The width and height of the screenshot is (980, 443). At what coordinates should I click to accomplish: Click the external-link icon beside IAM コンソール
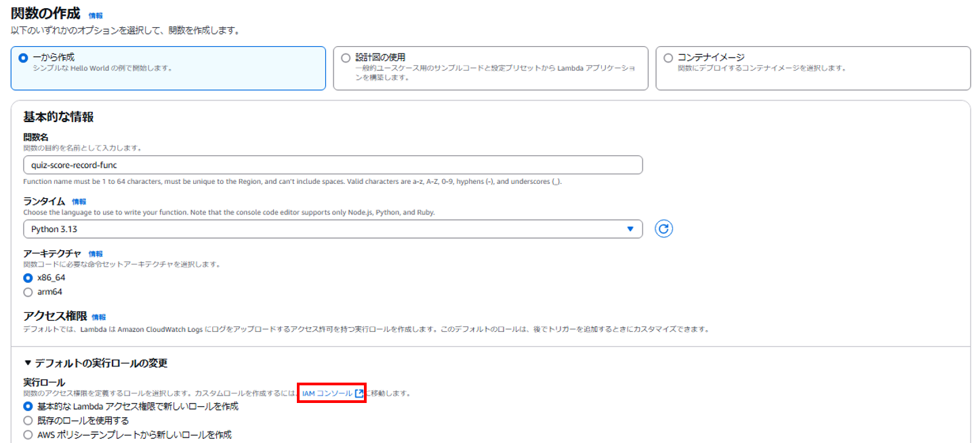tap(359, 393)
